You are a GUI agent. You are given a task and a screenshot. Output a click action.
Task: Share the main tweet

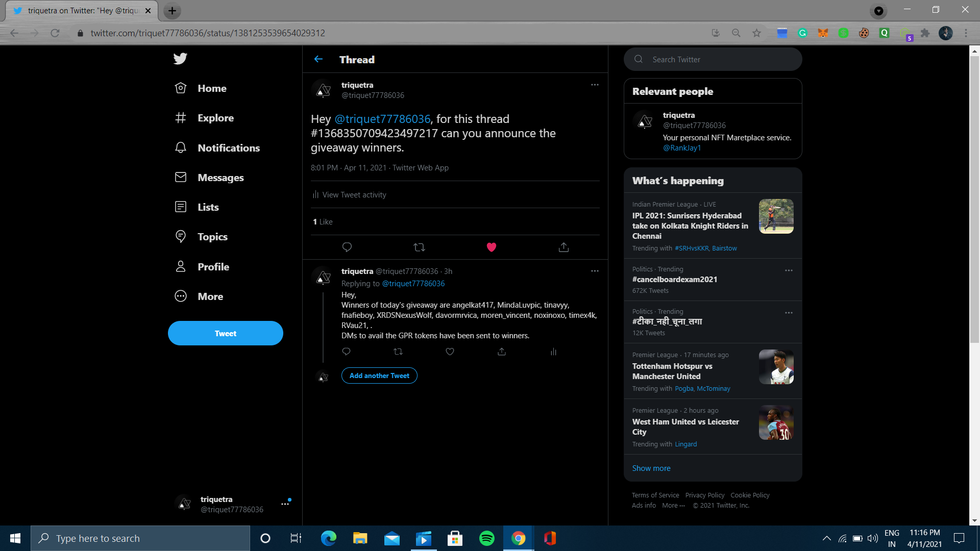(563, 247)
